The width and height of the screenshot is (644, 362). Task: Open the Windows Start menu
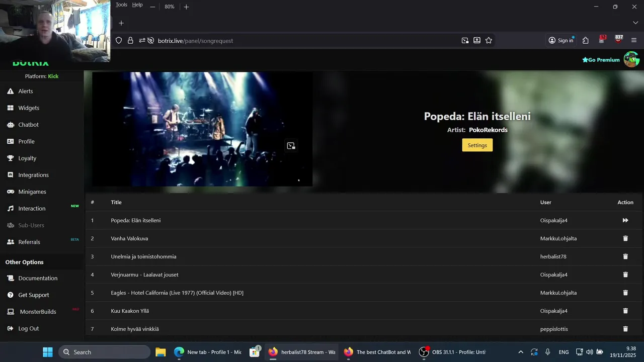pos(47,352)
